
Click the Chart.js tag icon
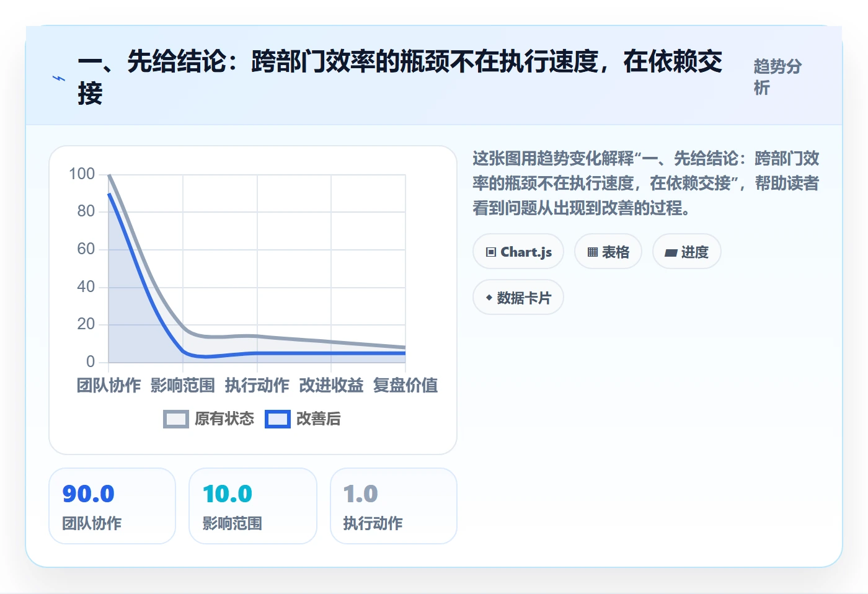click(491, 252)
